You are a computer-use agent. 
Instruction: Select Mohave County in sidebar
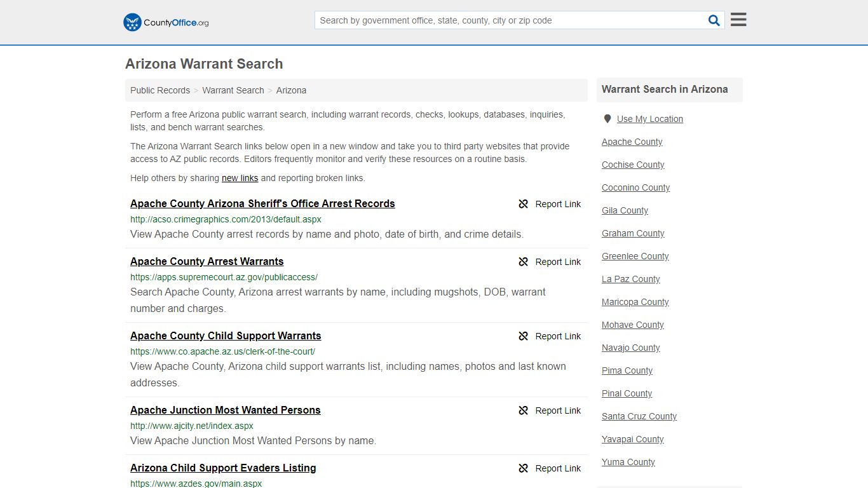pos(632,325)
